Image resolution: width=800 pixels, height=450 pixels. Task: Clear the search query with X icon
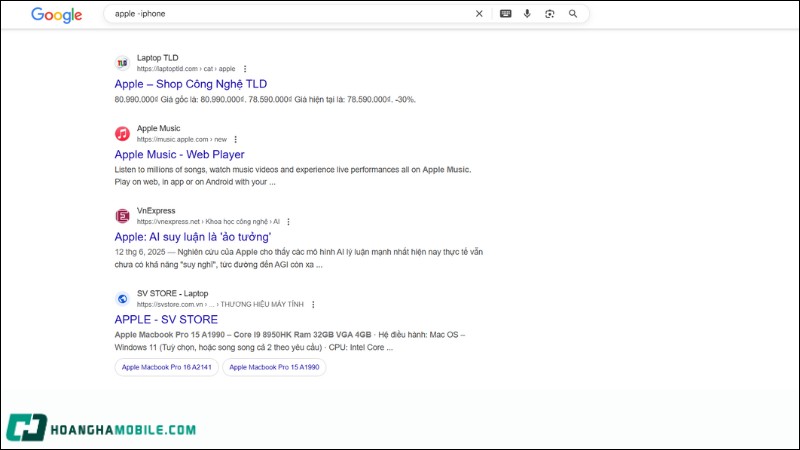pos(479,14)
